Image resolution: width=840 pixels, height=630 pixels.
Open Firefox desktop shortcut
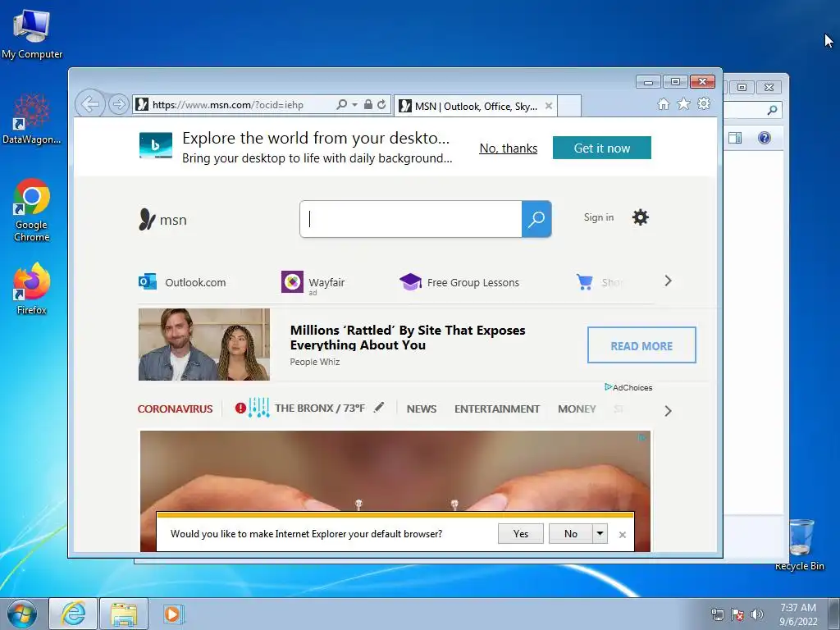pos(32,290)
